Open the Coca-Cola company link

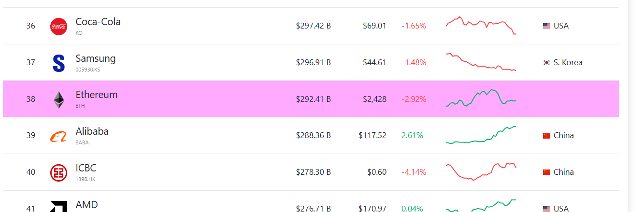[98, 22]
